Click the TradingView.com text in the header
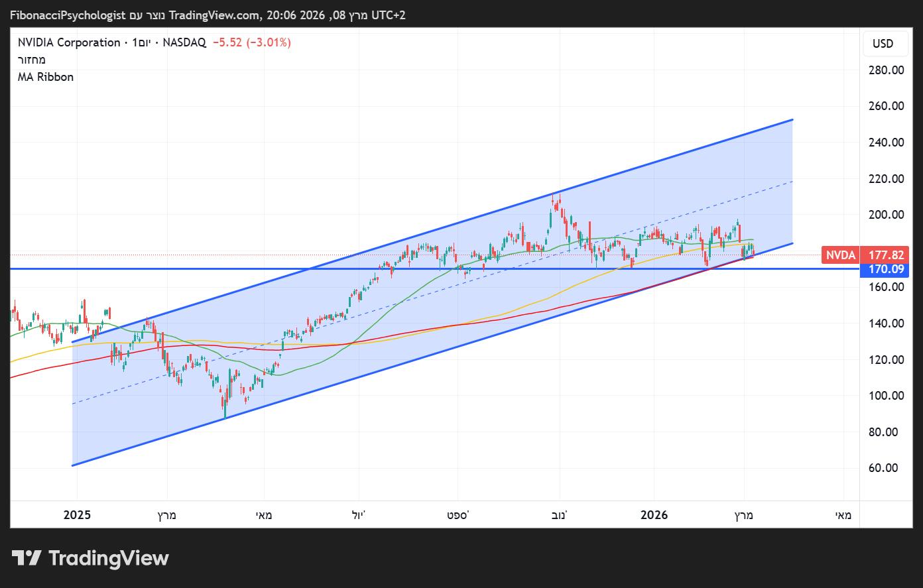The height and width of the screenshot is (588, 923). point(214,15)
